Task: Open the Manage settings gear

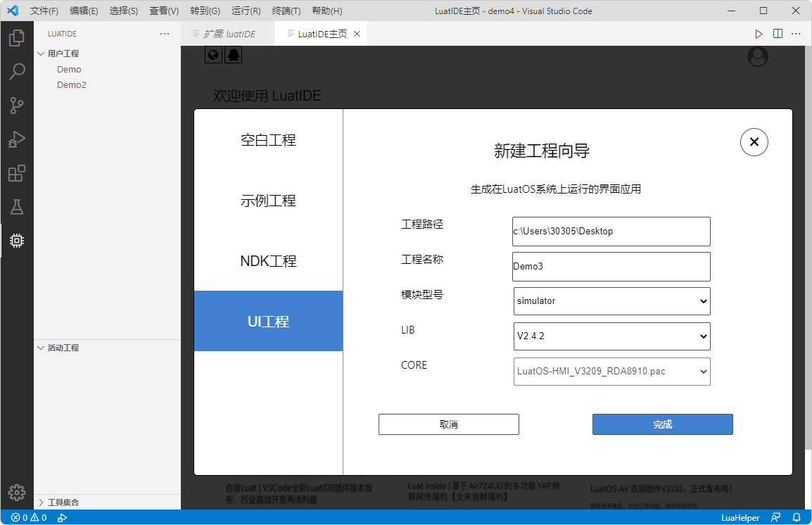Action: click(x=17, y=493)
